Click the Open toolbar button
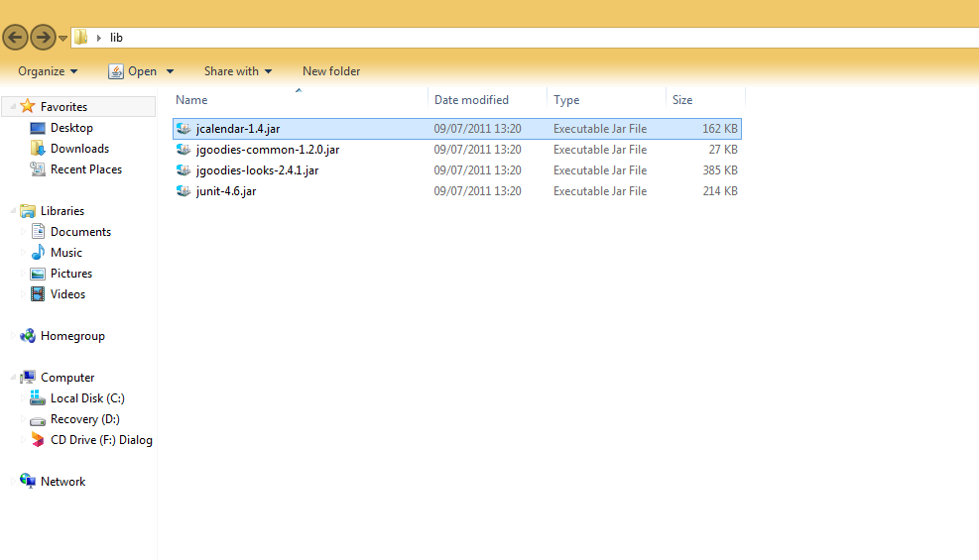The height and width of the screenshot is (560, 979). click(x=143, y=71)
